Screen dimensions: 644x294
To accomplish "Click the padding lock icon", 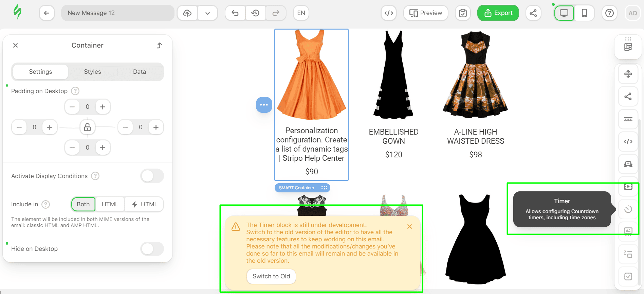I will (x=87, y=127).
